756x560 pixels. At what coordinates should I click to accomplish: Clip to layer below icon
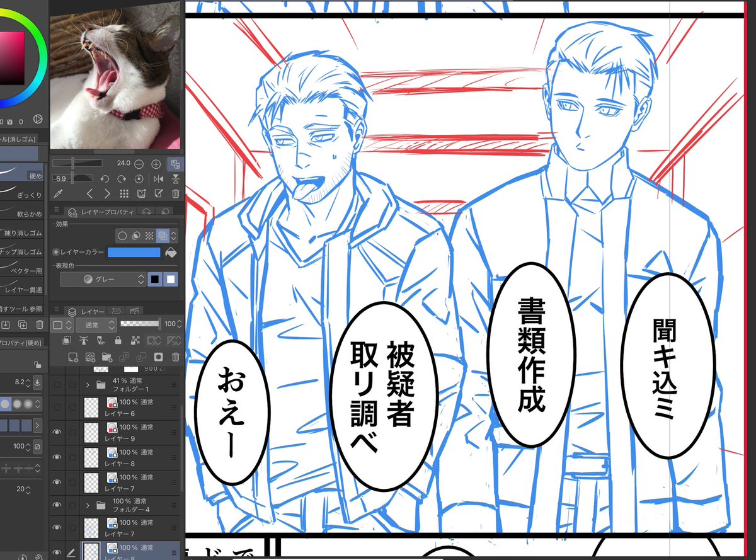67,341
